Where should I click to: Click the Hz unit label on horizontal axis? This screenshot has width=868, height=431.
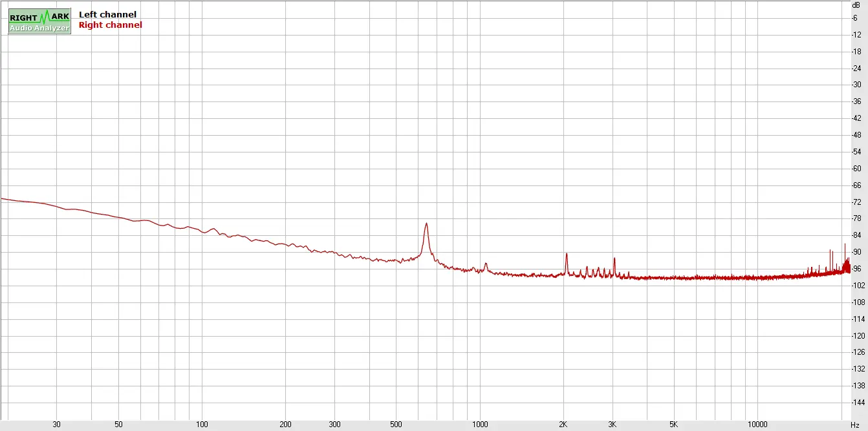coord(855,425)
